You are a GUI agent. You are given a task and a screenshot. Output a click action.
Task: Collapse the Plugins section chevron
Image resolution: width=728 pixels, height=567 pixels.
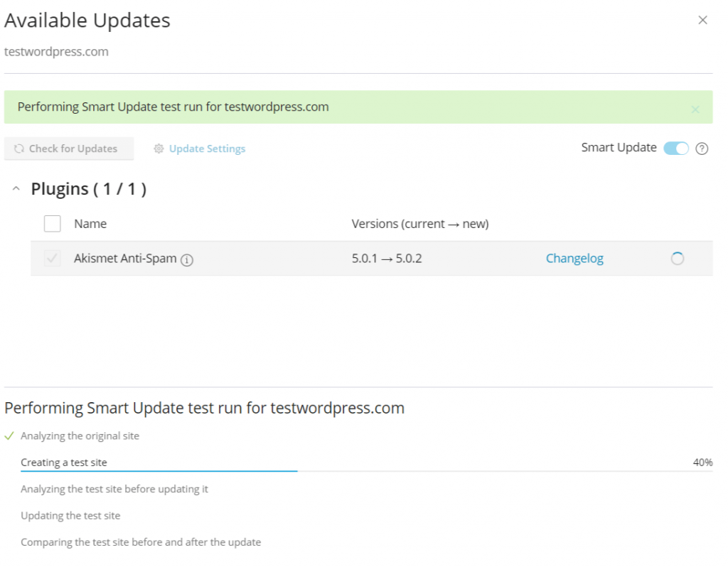point(16,189)
